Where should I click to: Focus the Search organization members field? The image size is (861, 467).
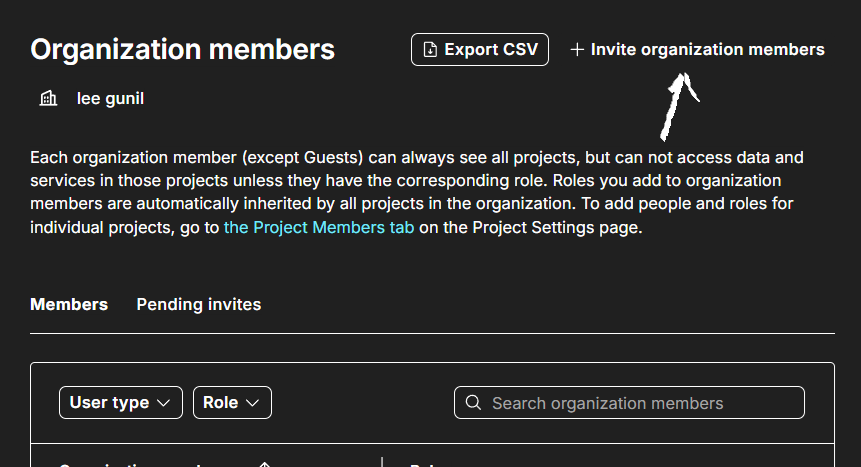click(629, 403)
